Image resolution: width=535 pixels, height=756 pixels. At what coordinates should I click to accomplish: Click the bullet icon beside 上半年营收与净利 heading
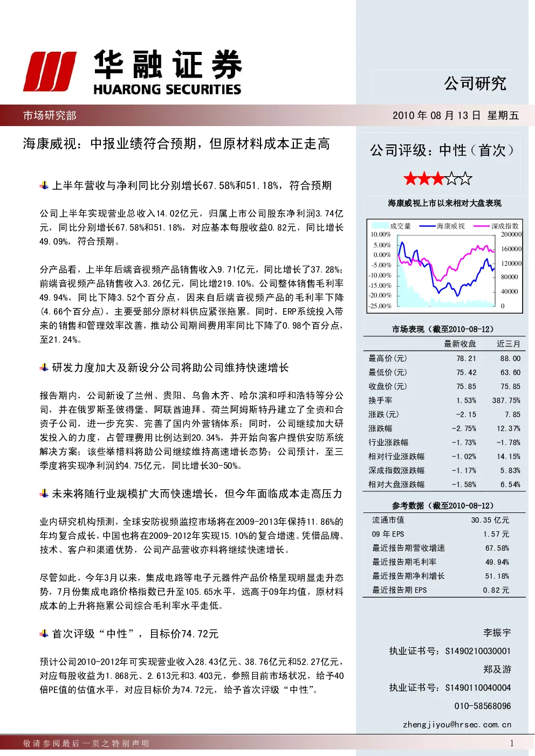click(44, 185)
